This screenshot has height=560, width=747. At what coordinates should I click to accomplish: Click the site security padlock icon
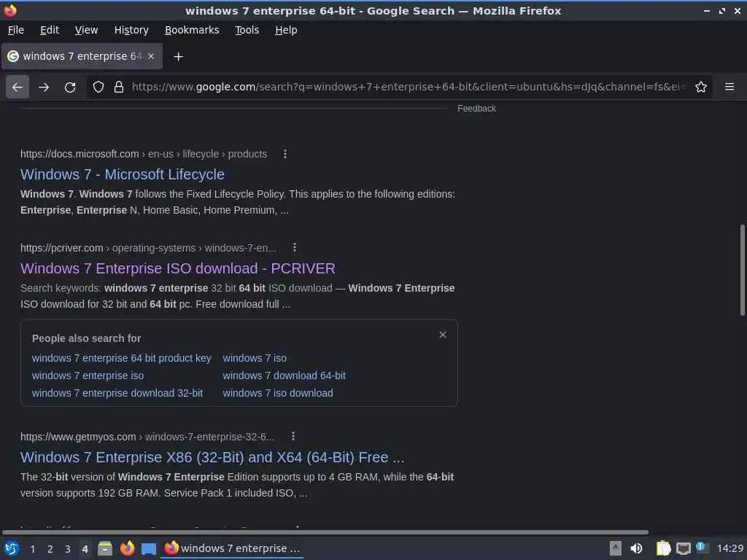coord(119,87)
